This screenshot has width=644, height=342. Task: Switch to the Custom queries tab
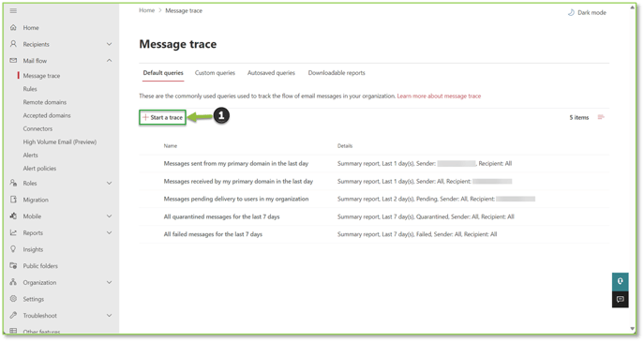[x=215, y=73]
